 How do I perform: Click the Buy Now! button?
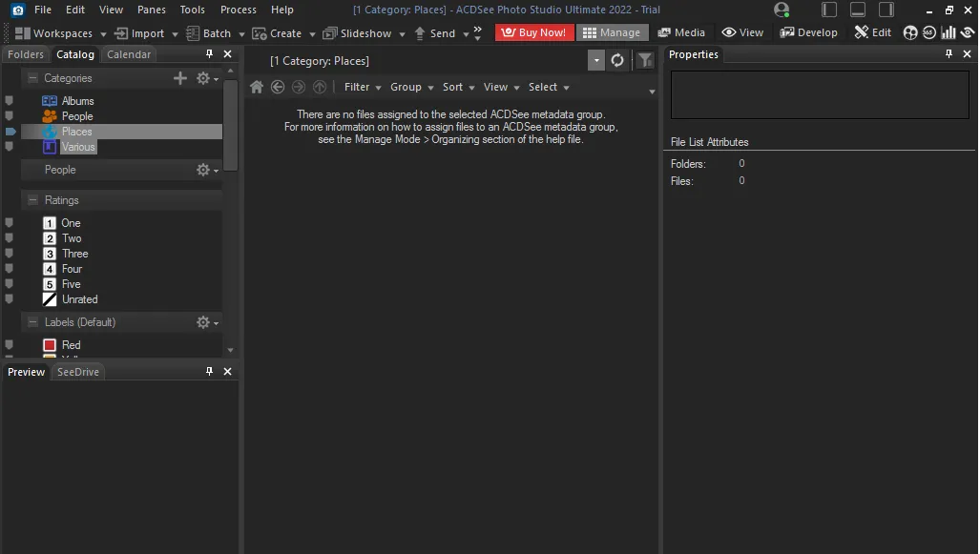click(x=534, y=32)
